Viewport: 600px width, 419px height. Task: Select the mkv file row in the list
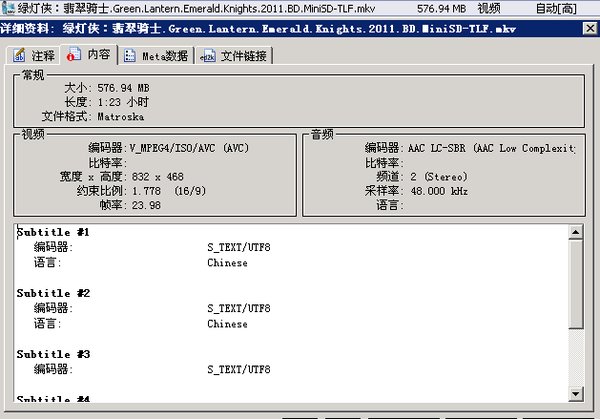point(300,8)
